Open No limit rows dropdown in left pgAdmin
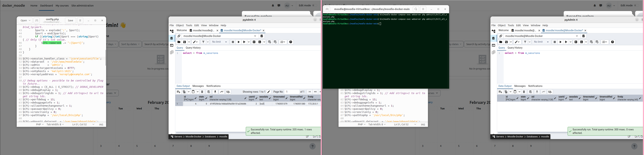This screenshot has width=644, height=155. click(219, 42)
